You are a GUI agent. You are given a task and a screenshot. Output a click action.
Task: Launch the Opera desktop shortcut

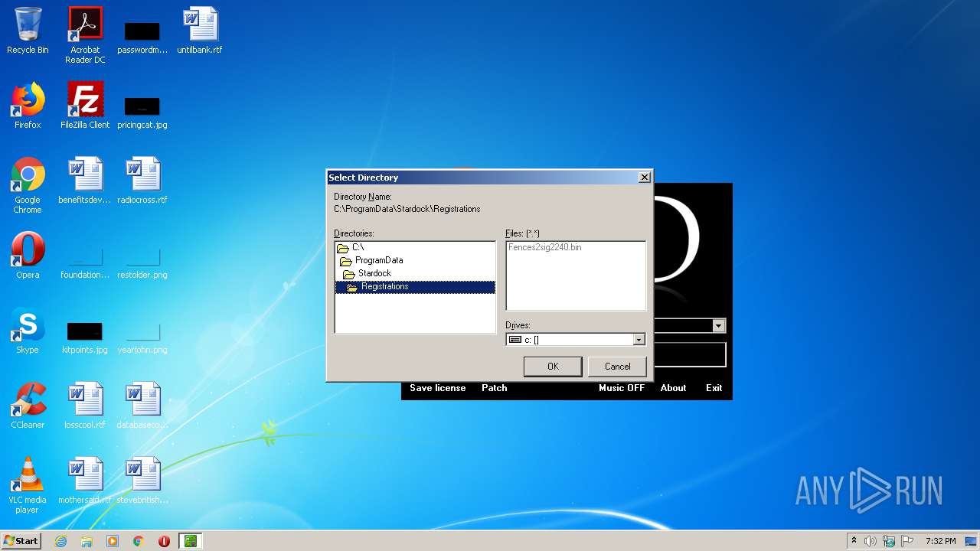coord(28,256)
